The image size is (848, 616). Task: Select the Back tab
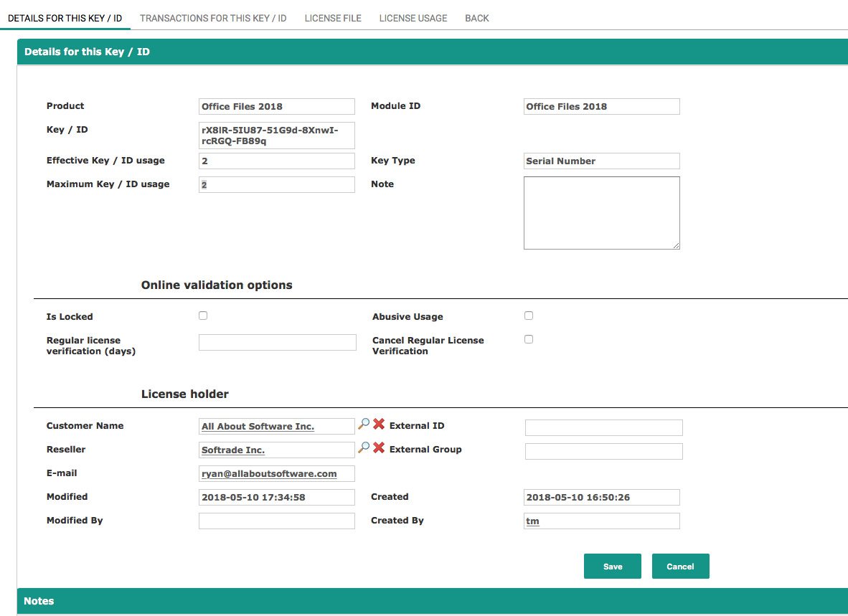477,18
